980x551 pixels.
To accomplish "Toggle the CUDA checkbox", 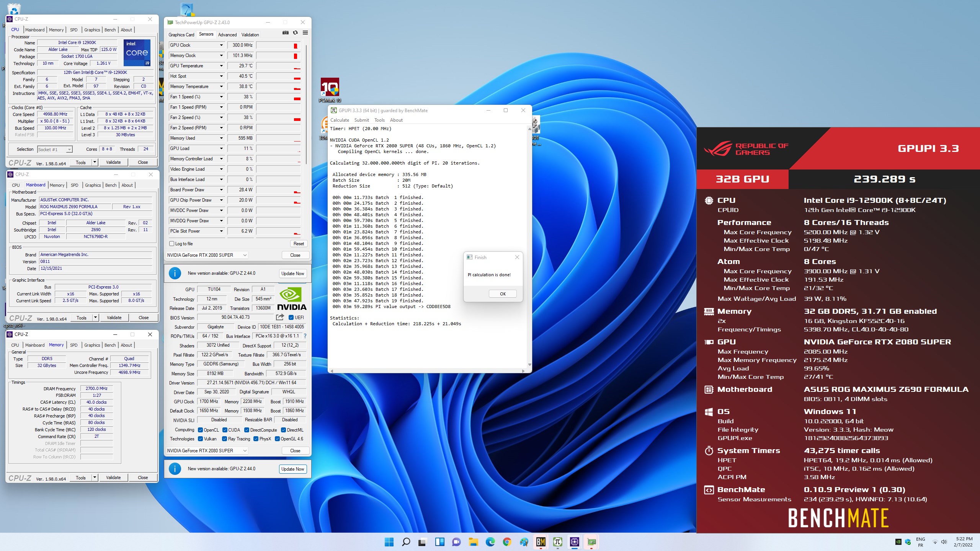I will [225, 430].
